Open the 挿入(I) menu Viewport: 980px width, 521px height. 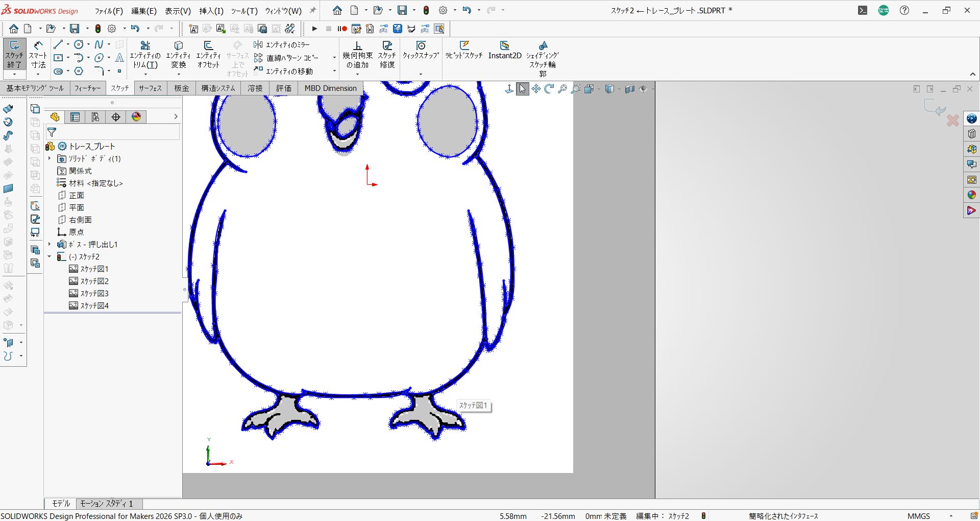pos(211,11)
